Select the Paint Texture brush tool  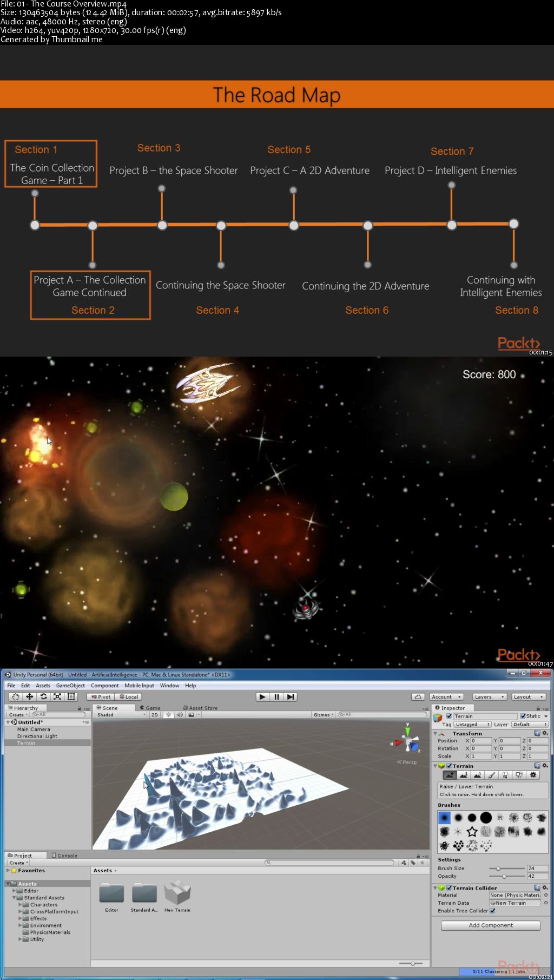tap(491, 775)
